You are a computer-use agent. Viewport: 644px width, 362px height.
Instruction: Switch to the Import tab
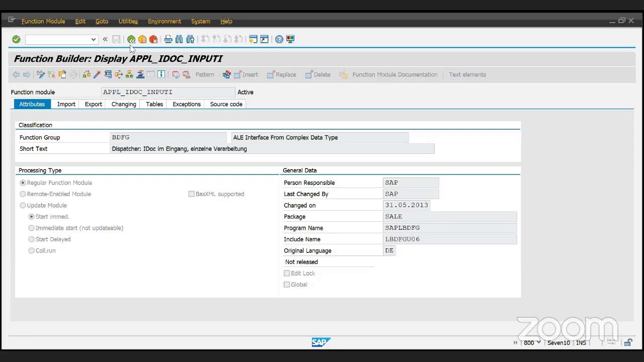click(x=66, y=104)
